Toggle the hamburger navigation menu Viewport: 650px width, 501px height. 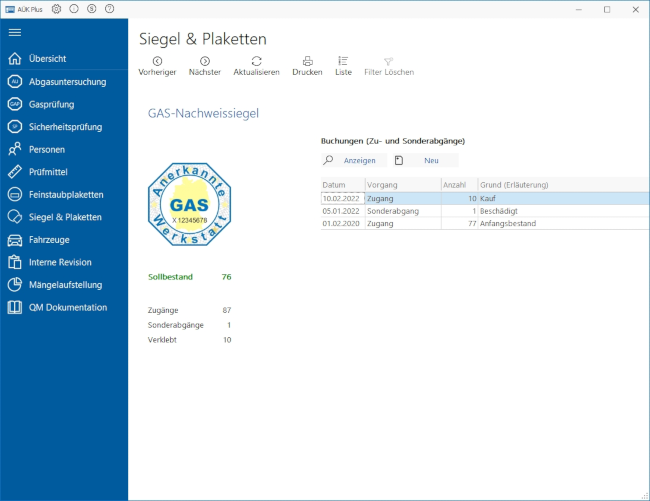[15, 32]
